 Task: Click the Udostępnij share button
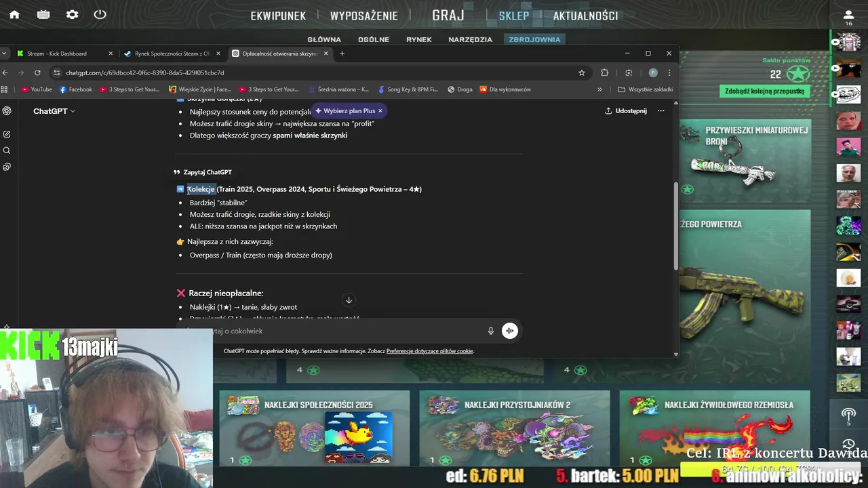click(x=626, y=110)
